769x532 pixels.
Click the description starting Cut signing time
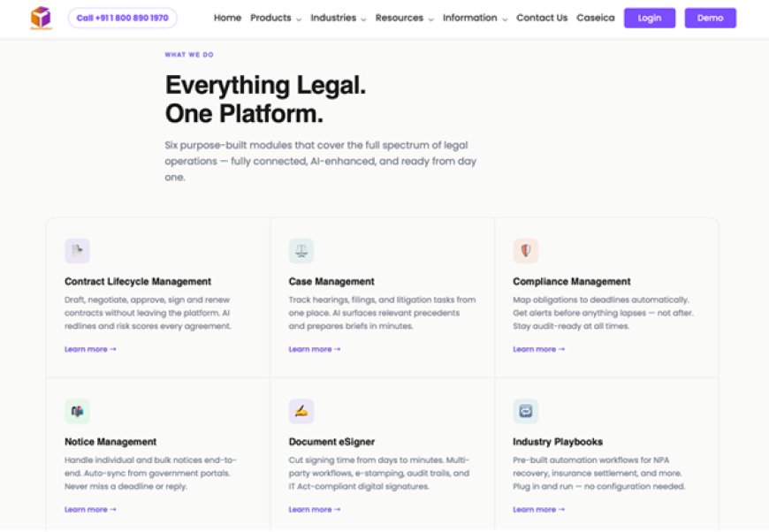379,473
